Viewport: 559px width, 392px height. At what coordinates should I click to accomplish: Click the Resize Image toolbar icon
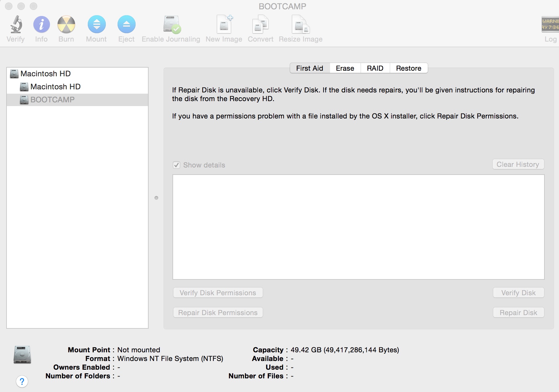tap(301, 24)
